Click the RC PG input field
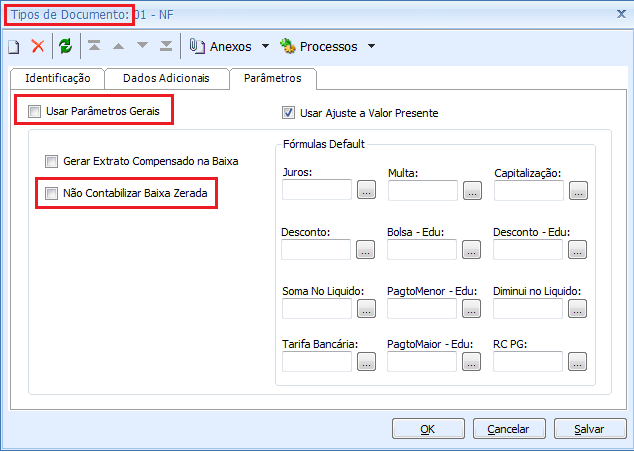The width and height of the screenshot is (634, 452). 528,361
